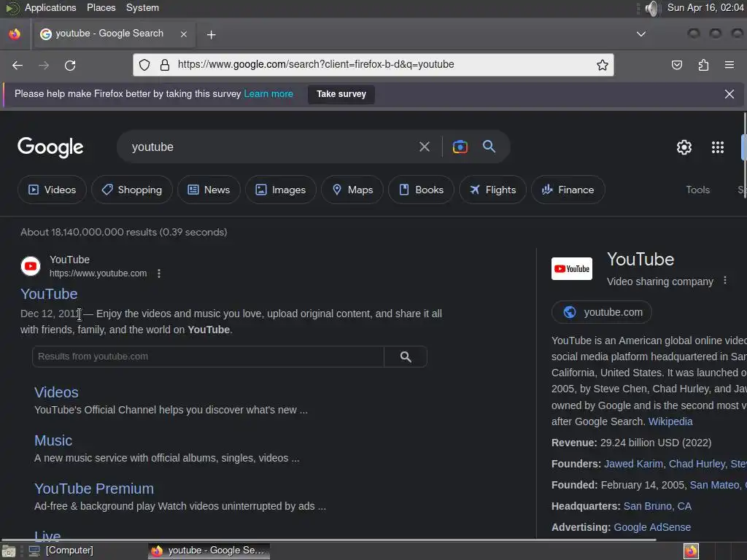Click the date and time in the top panel
The image size is (747, 560).
[x=705, y=7]
